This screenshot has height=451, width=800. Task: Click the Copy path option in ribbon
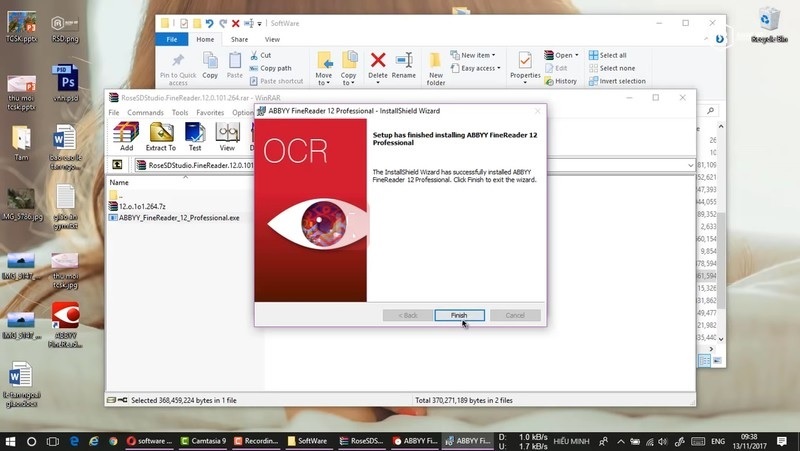pyautogui.click(x=270, y=68)
